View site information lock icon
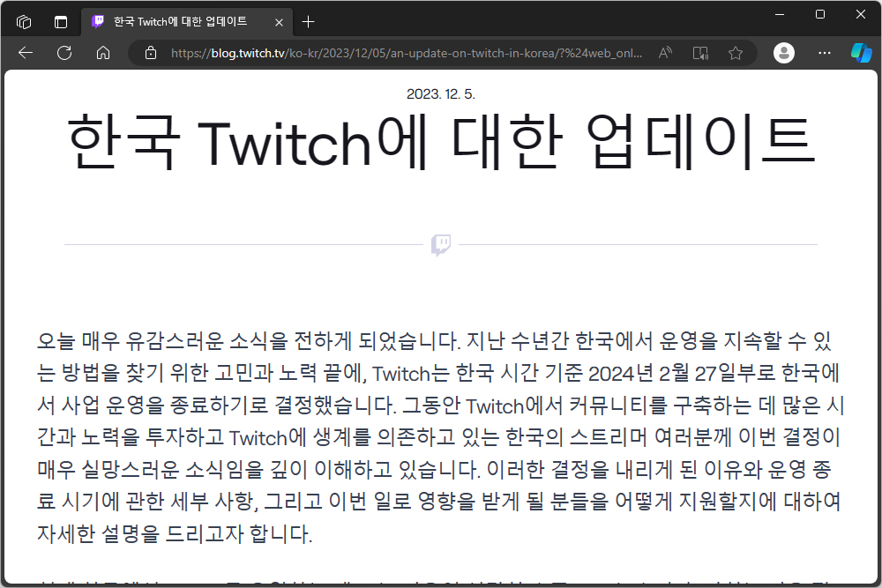This screenshot has height=588, width=882. 150,53
